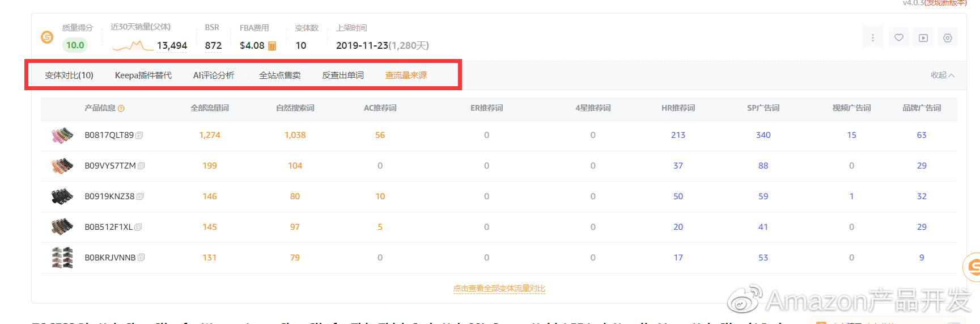Open the three-dot more options menu
The height and width of the screenshot is (324, 980).
(x=872, y=38)
